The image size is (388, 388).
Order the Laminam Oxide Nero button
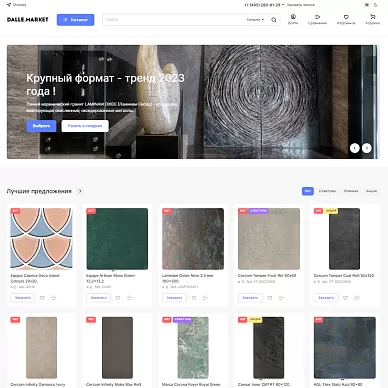tap(174, 298)
